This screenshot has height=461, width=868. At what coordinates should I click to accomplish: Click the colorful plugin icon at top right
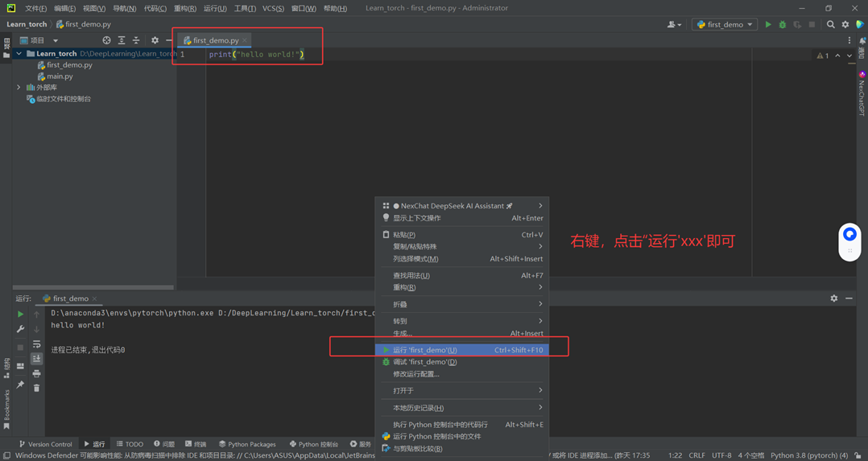coord(860,24)
